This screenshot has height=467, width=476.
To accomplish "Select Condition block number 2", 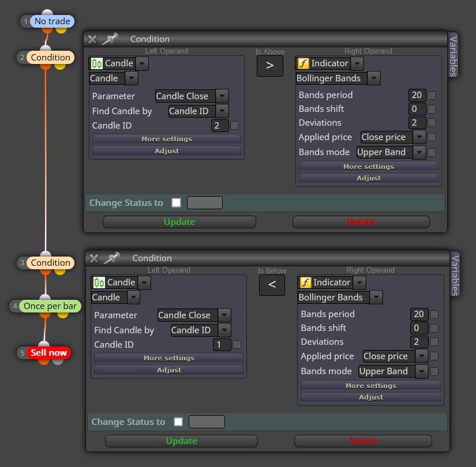I will tap(50, 57).
